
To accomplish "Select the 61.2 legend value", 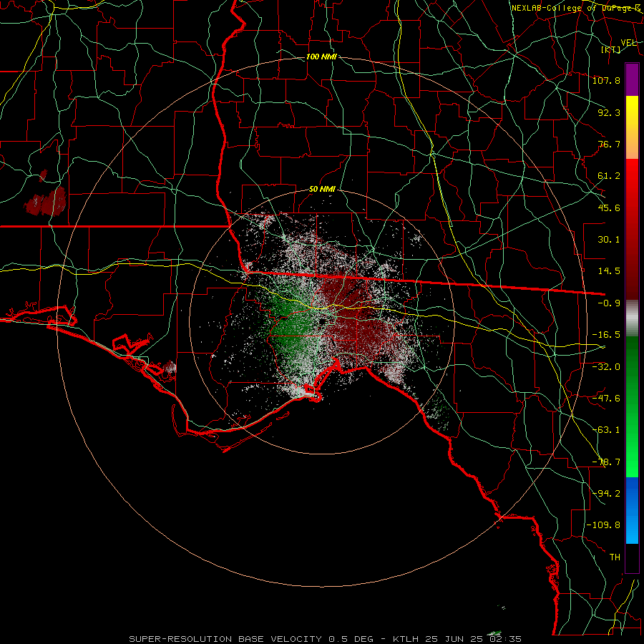I will coord(609,176).
